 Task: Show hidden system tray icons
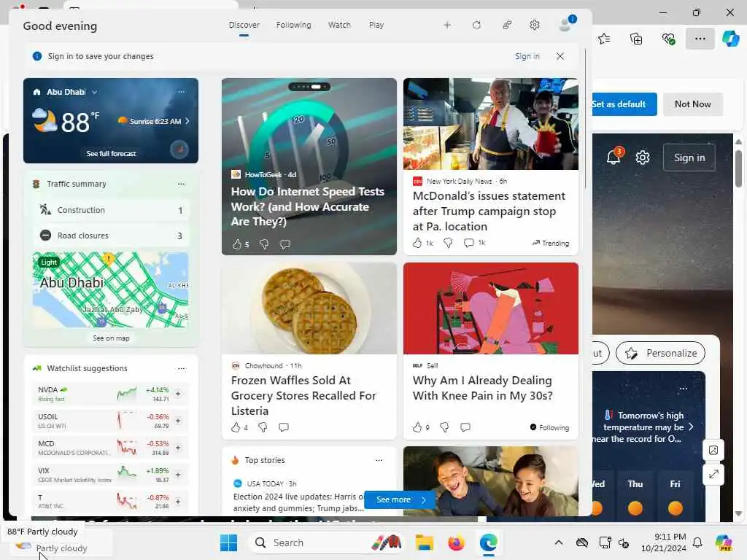(559, 542)
